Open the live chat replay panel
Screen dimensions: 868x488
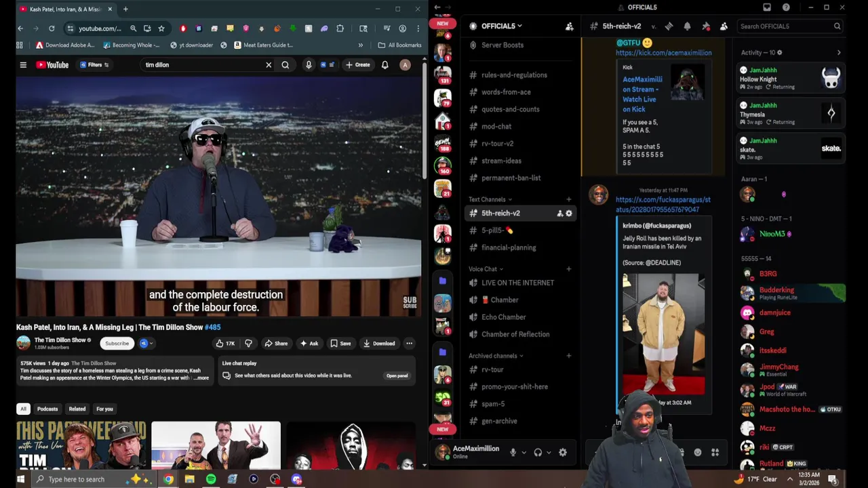point(397,375)
